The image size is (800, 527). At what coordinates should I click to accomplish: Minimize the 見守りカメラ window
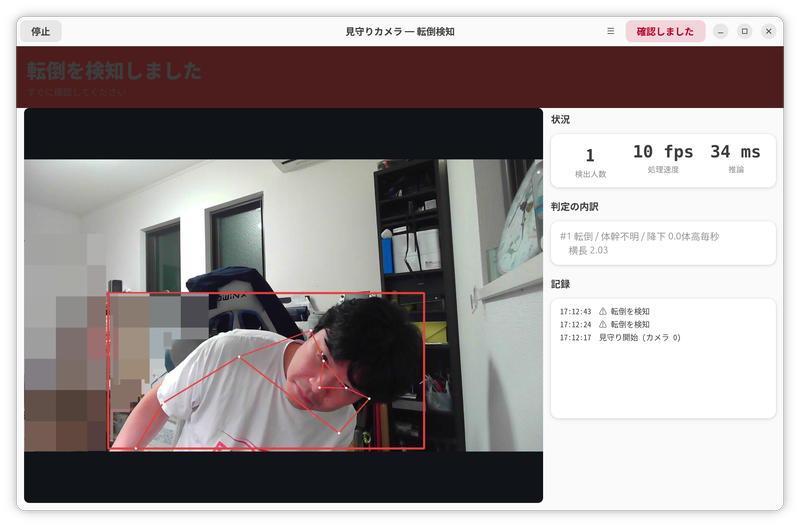[720, 32]
